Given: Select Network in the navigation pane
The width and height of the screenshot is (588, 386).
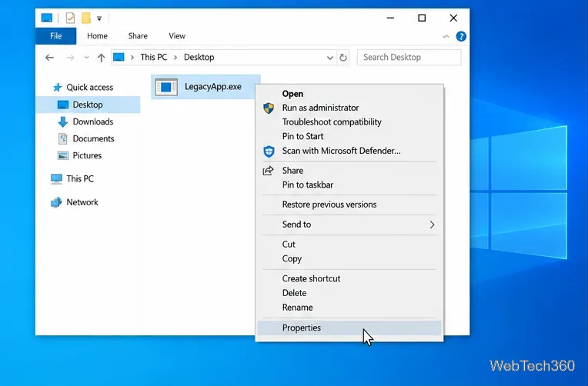Looking at the screenshot, I should 82,202.
